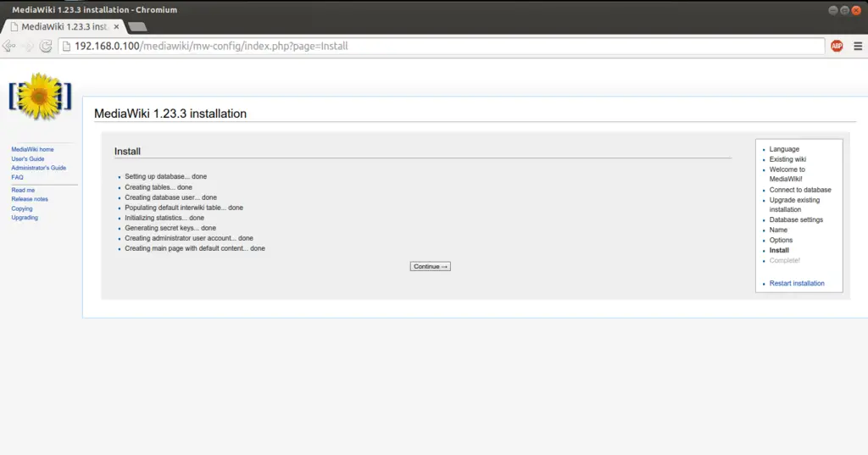Open the FAQ link
The image size is (868, 455).
17,177
